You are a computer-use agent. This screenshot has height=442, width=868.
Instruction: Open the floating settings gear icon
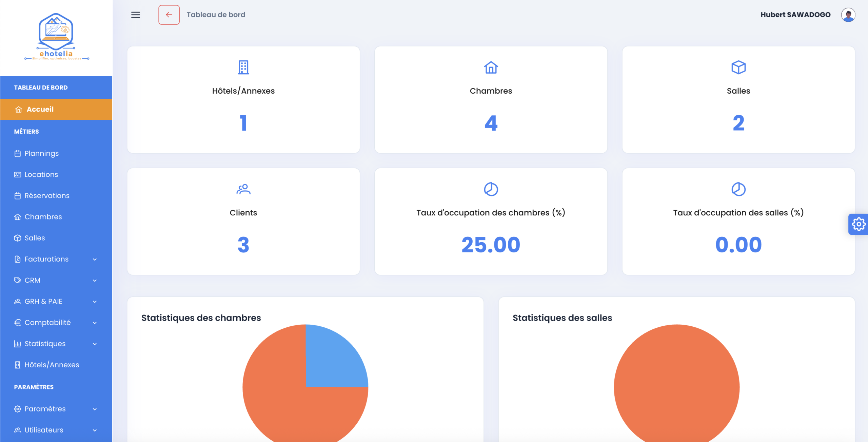858,224
